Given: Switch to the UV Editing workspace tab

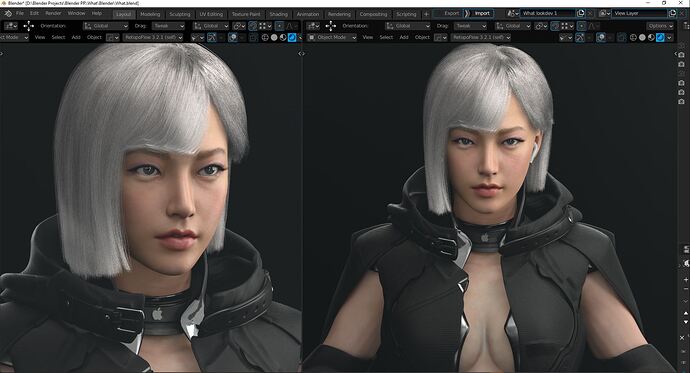Looking at the screenshot, I should [x=211, y=14].
